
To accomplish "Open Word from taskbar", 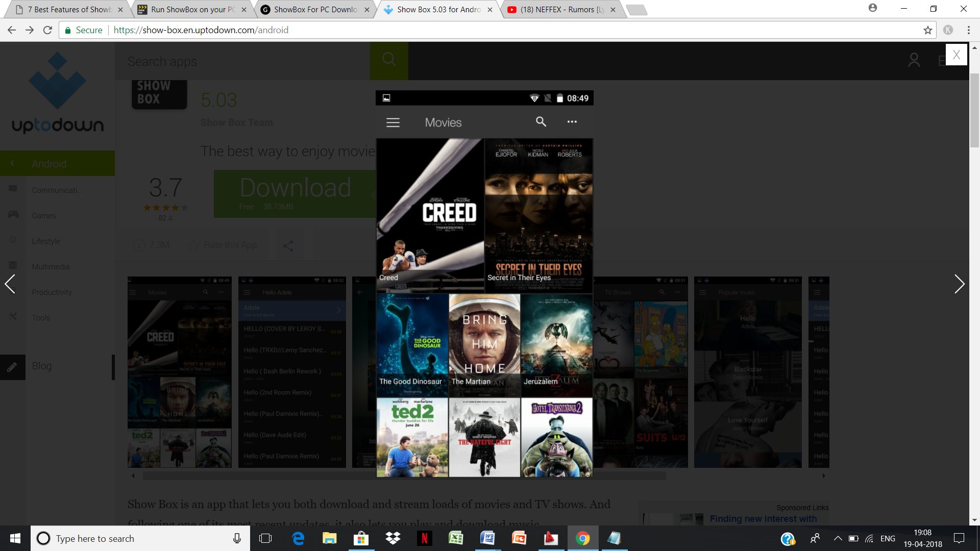I will 487,538.
